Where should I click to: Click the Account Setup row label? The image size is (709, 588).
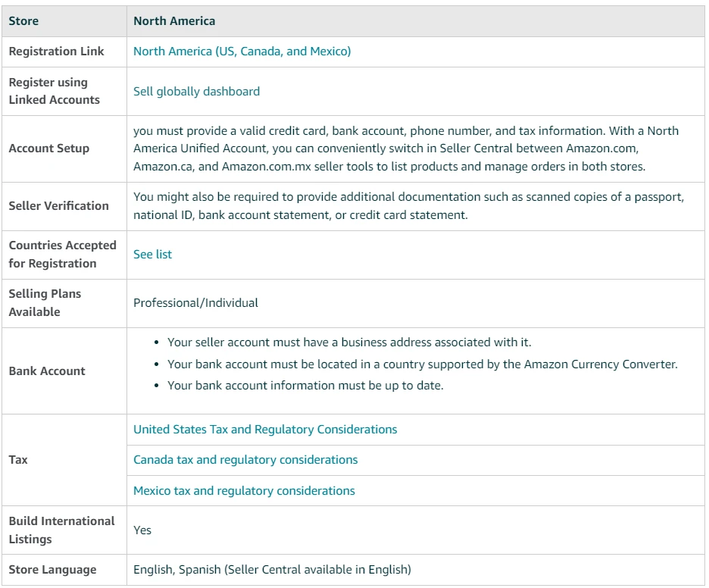click(x=48, y=149)
